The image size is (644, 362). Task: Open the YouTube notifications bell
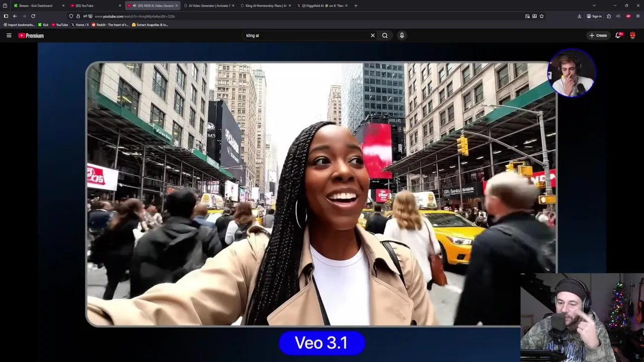click(x=618, y=35)
